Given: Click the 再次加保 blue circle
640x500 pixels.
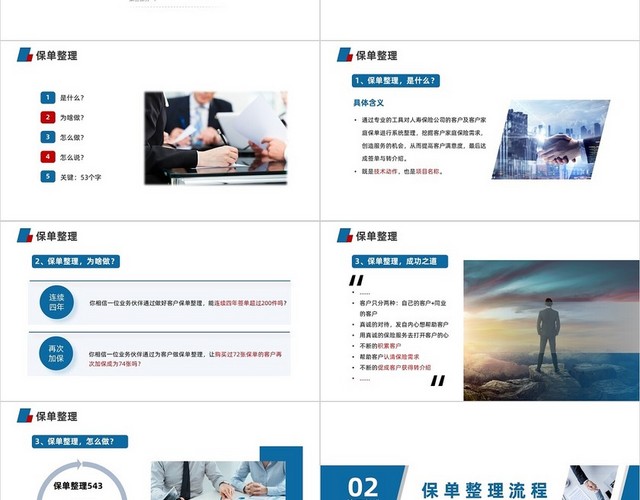Looking at the screenshot, I should tap(56, 353).
